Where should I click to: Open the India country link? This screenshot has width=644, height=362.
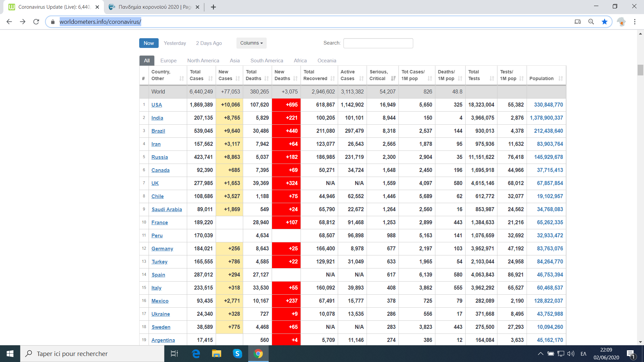click(x=157, y=118)
